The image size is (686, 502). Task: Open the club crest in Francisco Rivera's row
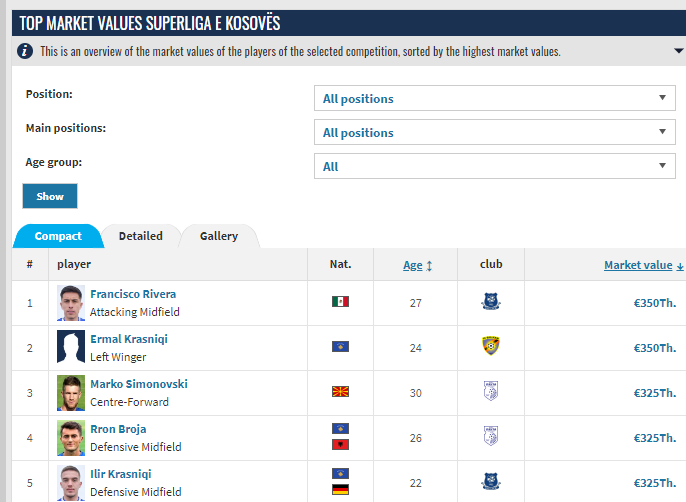pyautogui.click(x=491, y=302)
